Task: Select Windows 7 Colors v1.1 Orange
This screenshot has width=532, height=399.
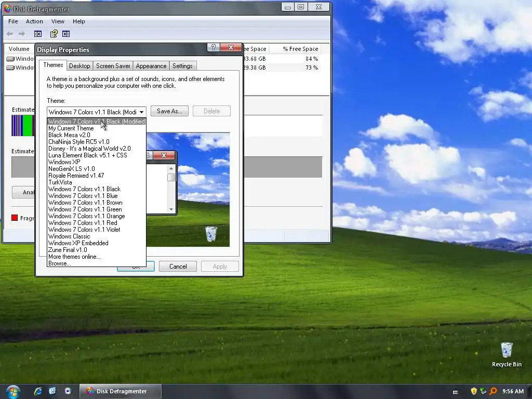Action: pyautogui.click(x=96, y=216)
